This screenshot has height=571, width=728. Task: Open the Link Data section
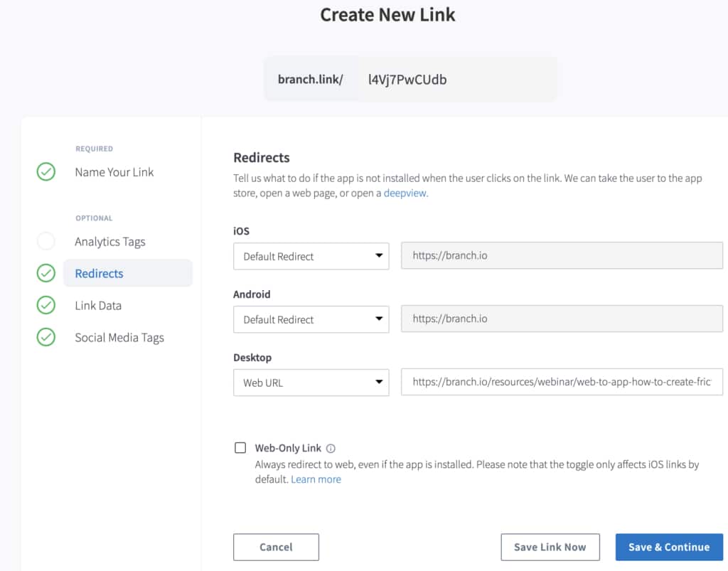point(98,305)
